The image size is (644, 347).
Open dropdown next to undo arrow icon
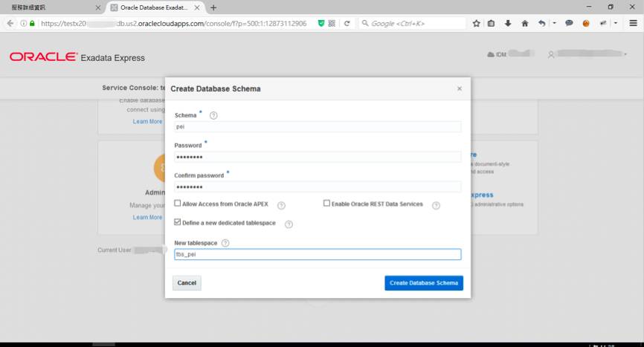pyautogui.click(x=554, y=23)
